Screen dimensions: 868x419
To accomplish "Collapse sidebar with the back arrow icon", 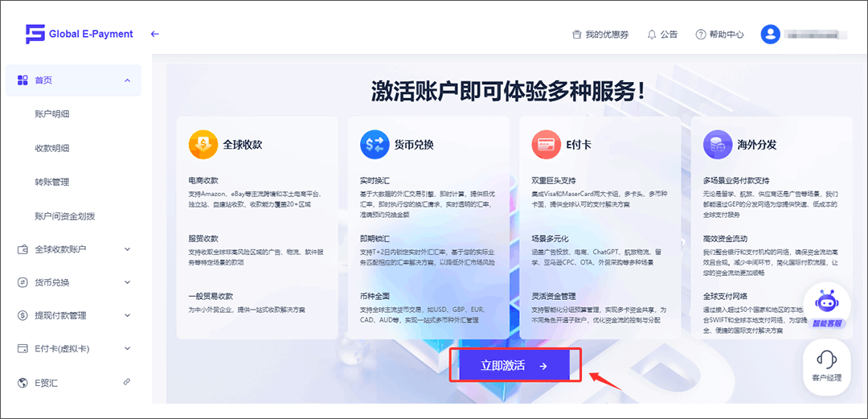I will pos(155,34).
